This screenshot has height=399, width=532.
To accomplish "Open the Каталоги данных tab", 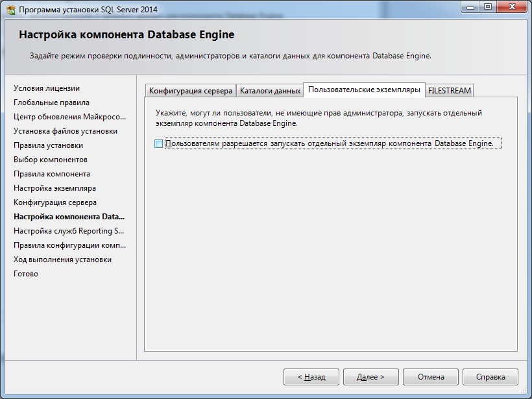I will click(270, 91).
